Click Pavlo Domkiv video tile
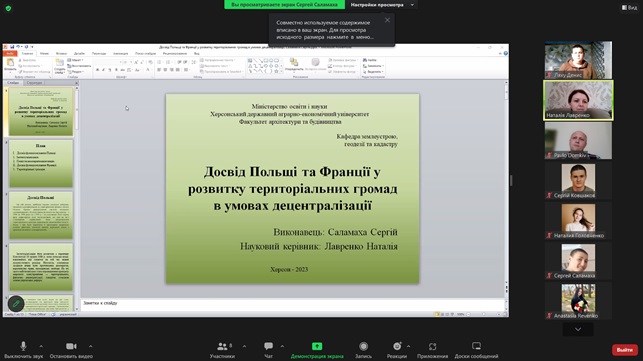This screenshot has height=361, width=643. coord(578,140)
